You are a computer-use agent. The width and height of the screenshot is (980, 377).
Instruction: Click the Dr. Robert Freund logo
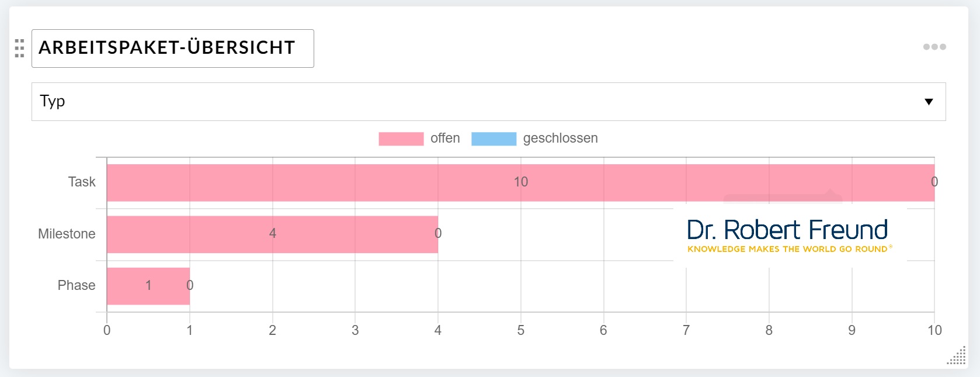click(788, 230)
